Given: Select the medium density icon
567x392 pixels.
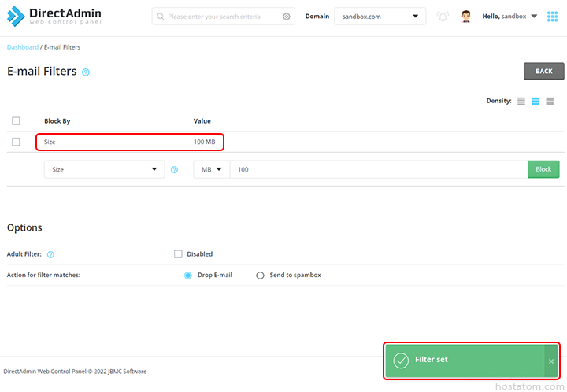Looking at the screenshot, I should pos(535,102).
